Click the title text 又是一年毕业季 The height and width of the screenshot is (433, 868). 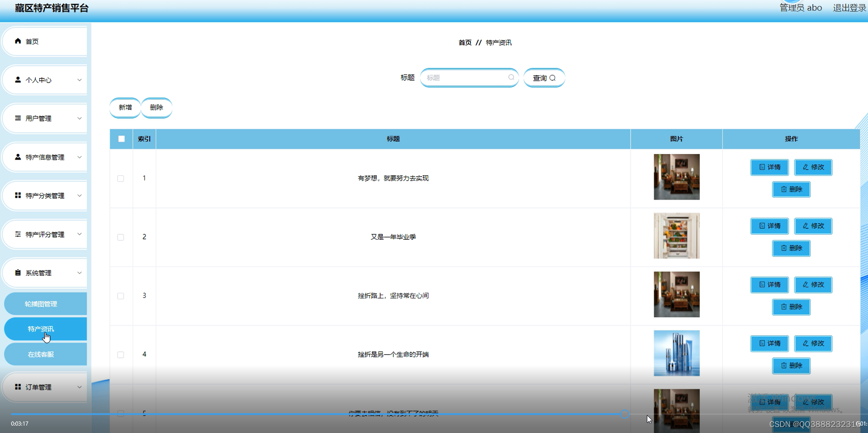point(393,237)
